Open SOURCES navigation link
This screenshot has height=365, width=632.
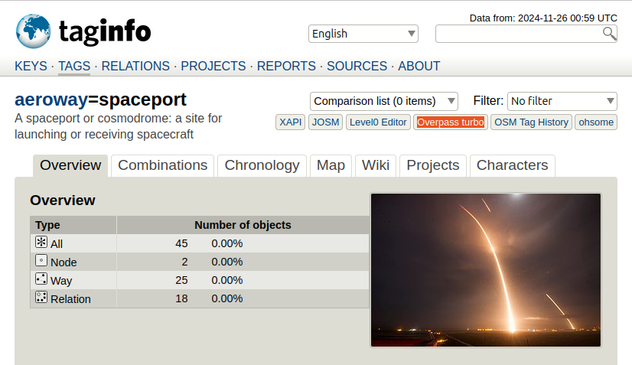pos(357,66)
